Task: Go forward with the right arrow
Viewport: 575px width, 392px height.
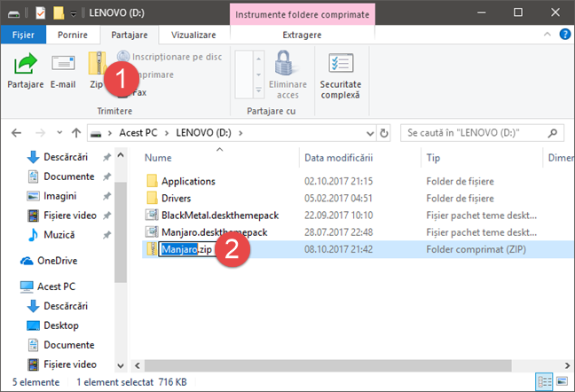Action: pos(40,133)
